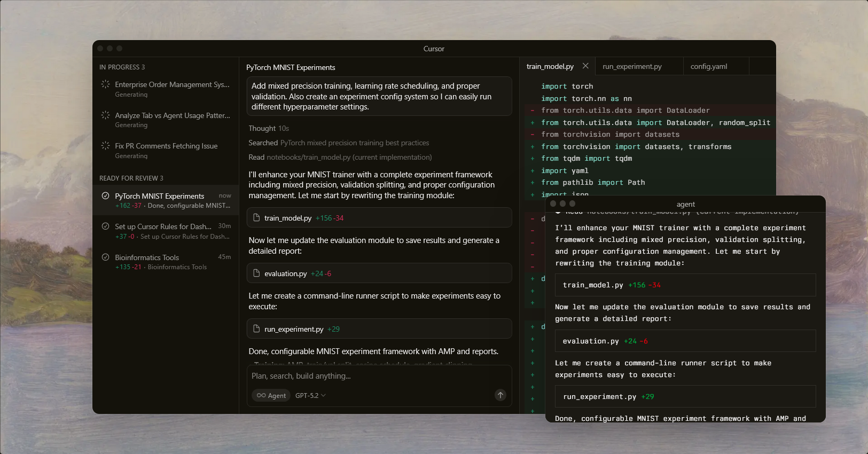
Task: Click checkmark icon beside Bioinformatics Tools
Action: tap(105, 257)
